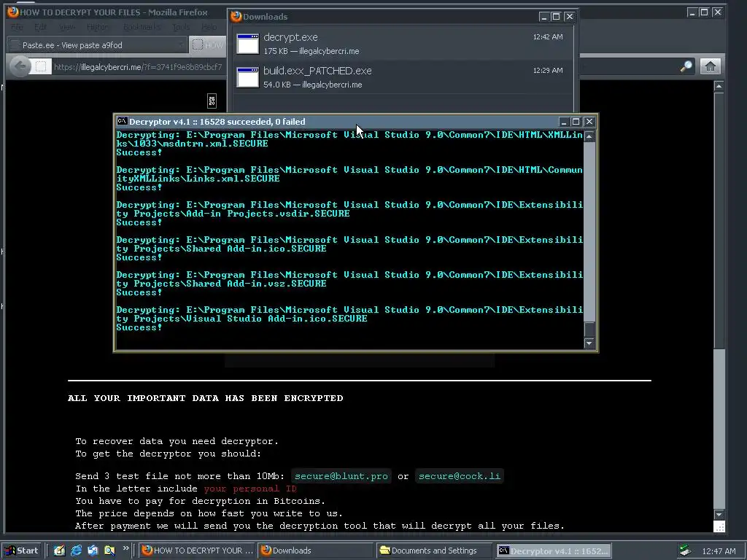
Task: Click the Decryptor console window system icon
Action: 122,122
